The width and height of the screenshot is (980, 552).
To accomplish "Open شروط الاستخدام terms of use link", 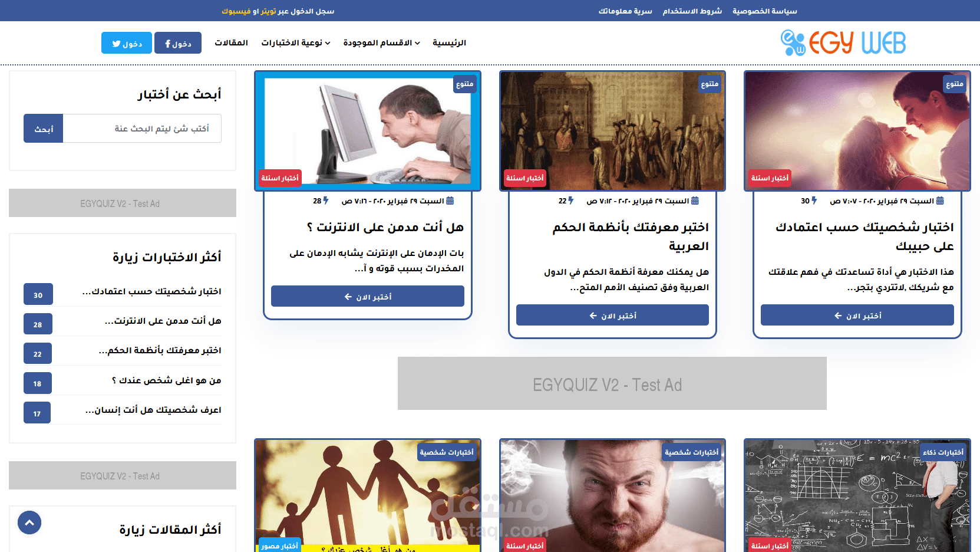I will (x=692, y=11).
